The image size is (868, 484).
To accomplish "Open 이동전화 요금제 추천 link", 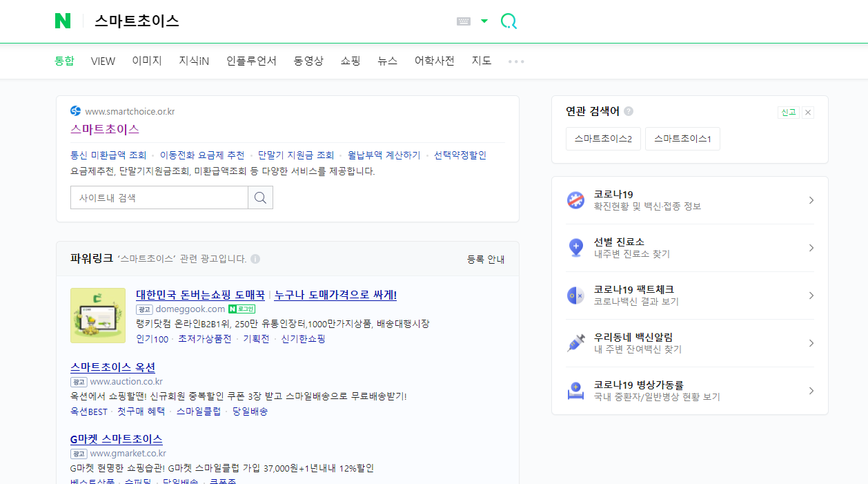I will 202,155.
